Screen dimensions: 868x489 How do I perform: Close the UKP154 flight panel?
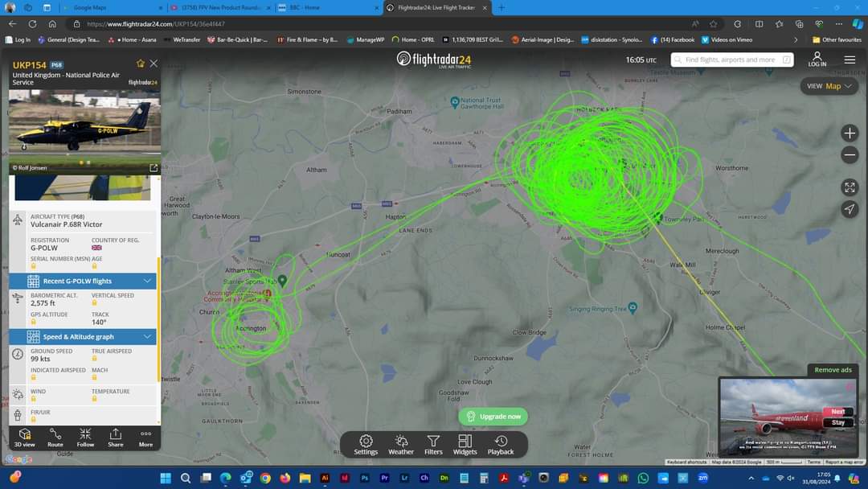point(154,64)
